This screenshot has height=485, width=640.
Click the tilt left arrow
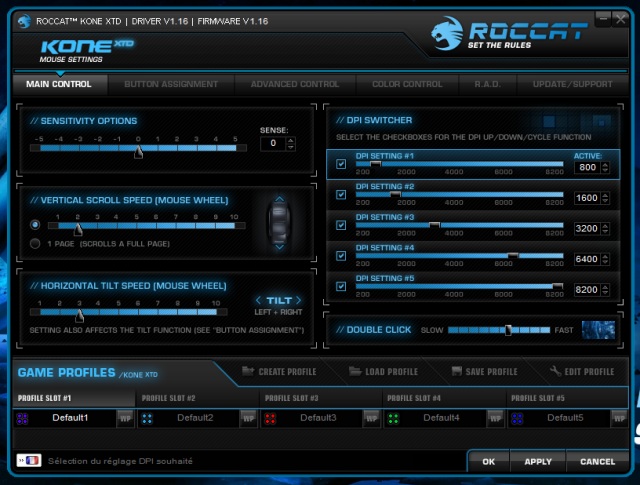click(258, 300)
